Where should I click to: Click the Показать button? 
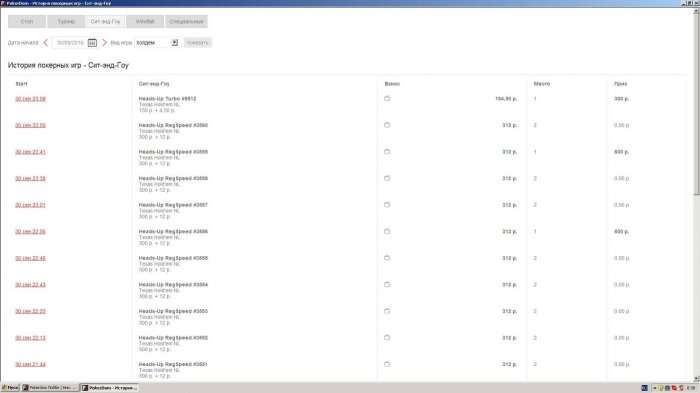point(197,42)
